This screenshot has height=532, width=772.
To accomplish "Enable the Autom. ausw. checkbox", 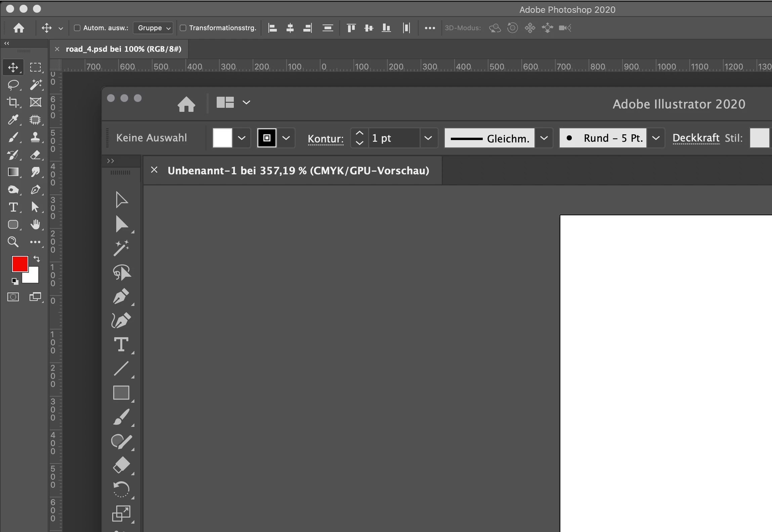I will coord(77,28).
